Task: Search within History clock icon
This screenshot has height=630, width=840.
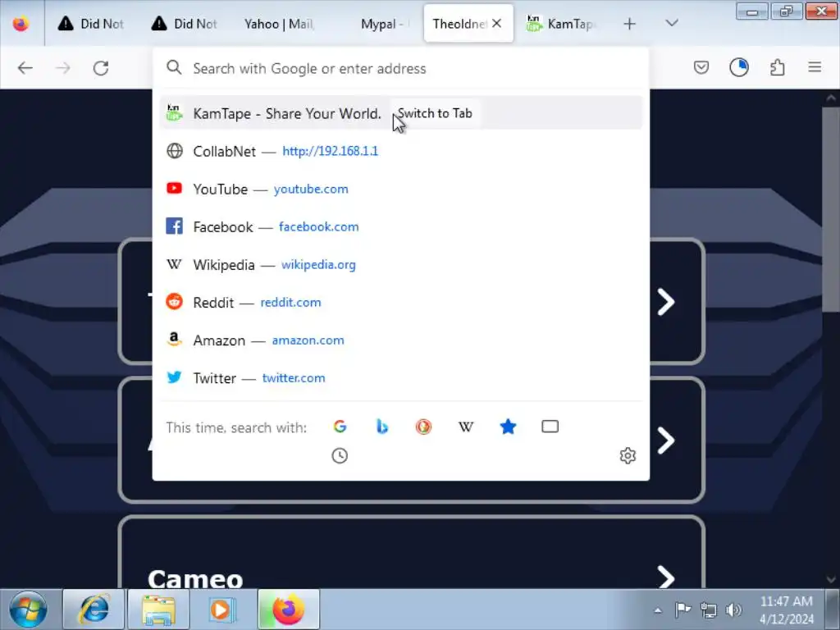Action: pos(340,456)
